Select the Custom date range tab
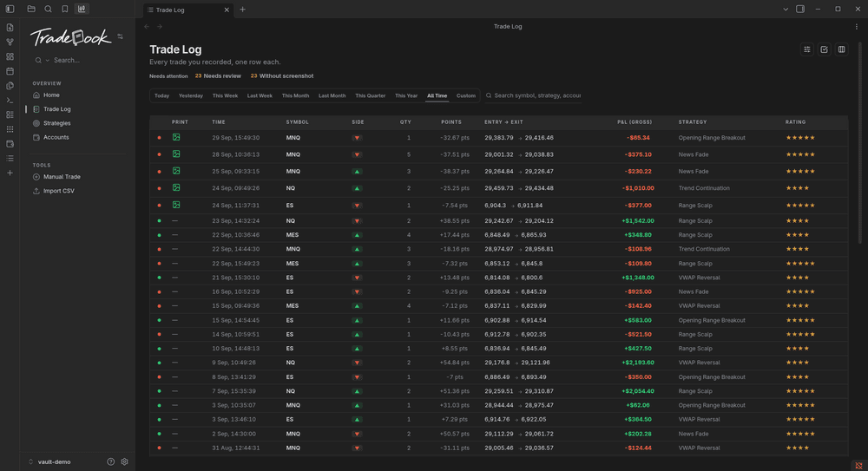Viewport: 868px width, 471px height. click(x=466, y=95)
